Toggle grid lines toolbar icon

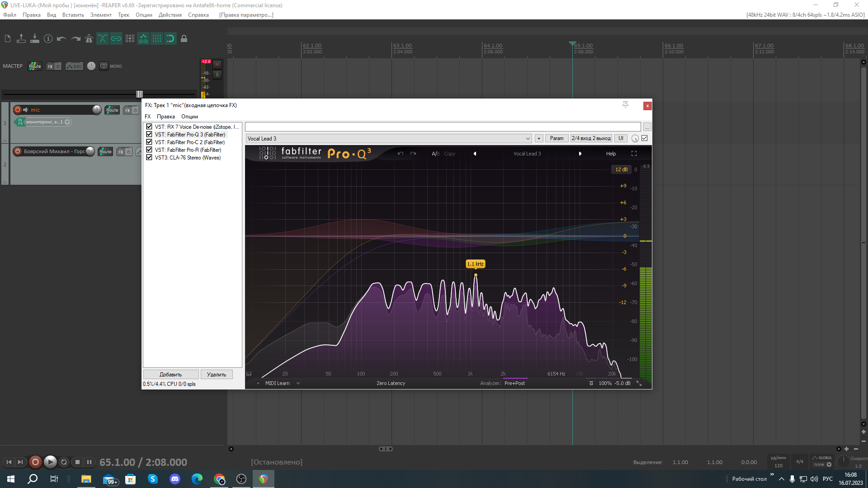[157, 39]
